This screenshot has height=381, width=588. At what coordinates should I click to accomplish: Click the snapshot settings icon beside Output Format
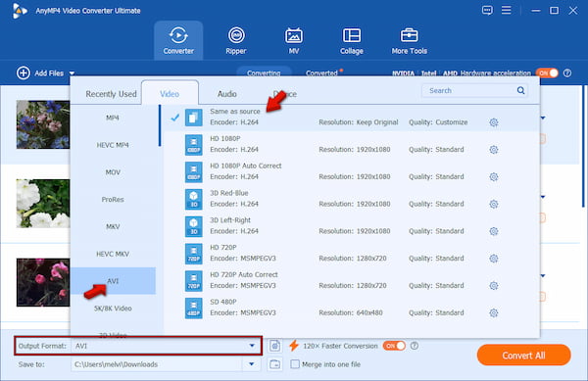(x=274, y=346)
